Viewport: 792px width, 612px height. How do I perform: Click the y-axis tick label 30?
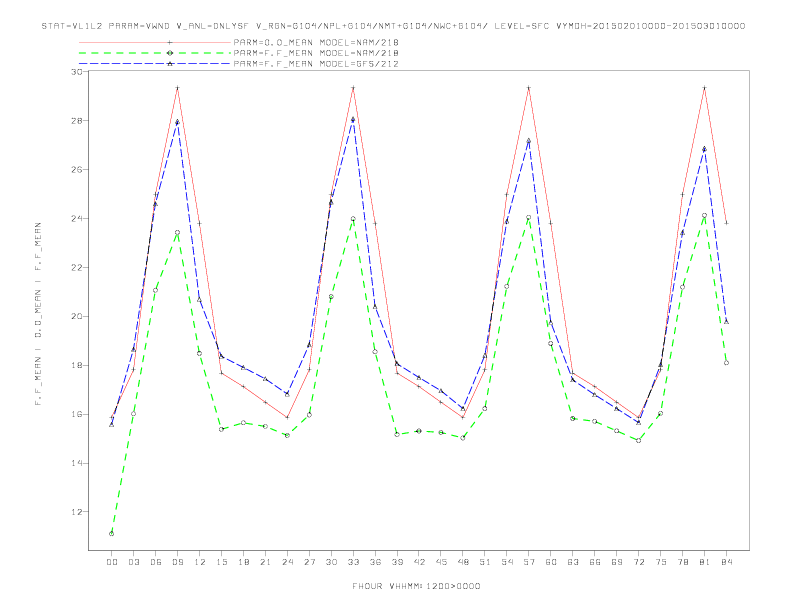(77, 72)
